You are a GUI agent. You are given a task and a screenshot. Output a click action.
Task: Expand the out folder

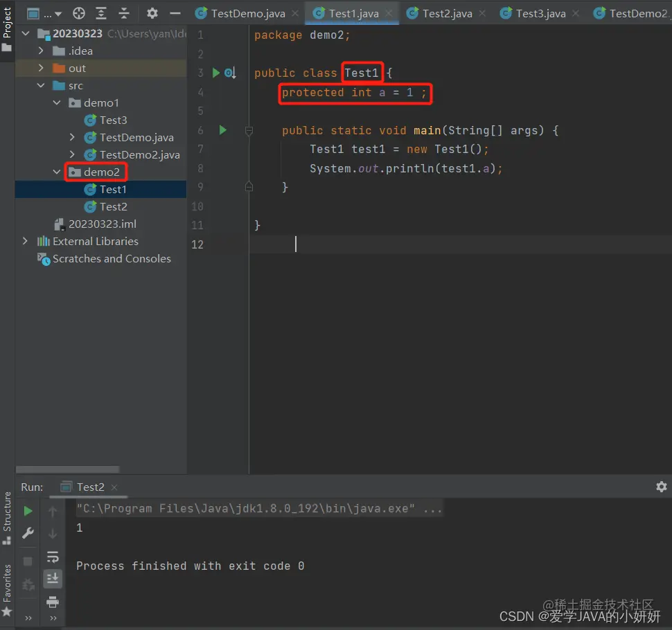[x=41, y=68]
